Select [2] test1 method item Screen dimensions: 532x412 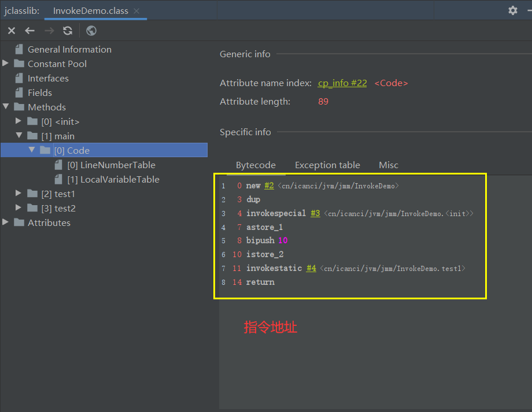pyautogui.click(x=58, y=194)
